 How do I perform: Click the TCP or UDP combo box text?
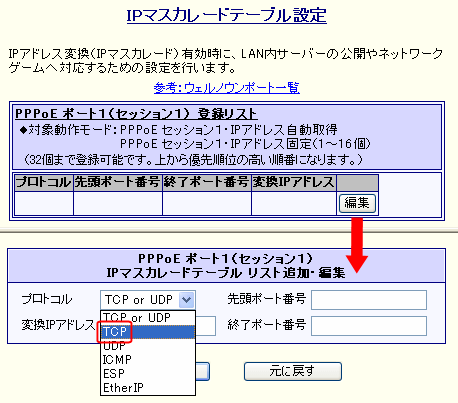point(139,300)
